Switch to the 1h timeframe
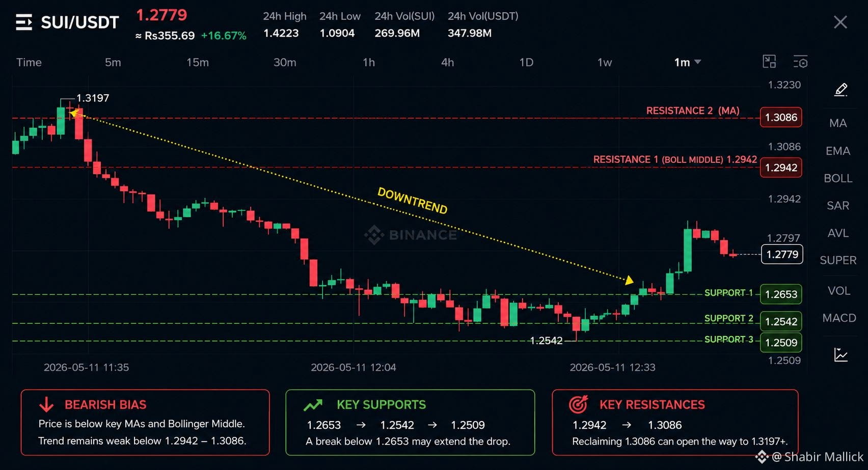868x470 pixels. tap(369, 62)
